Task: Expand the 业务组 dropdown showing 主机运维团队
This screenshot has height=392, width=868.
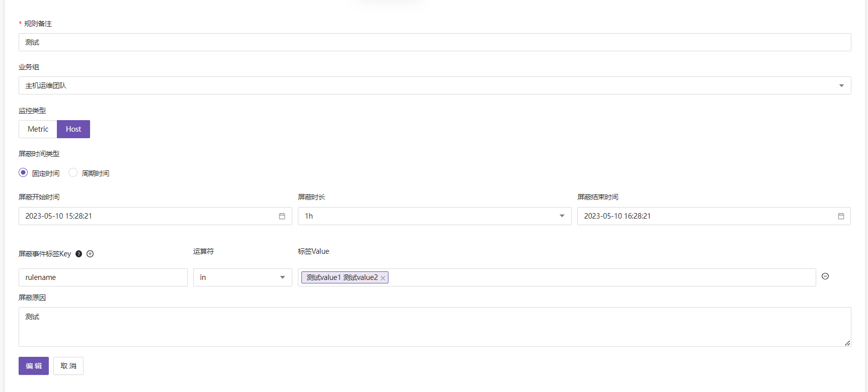Action: pyautogui.click(x=435, y=85)
